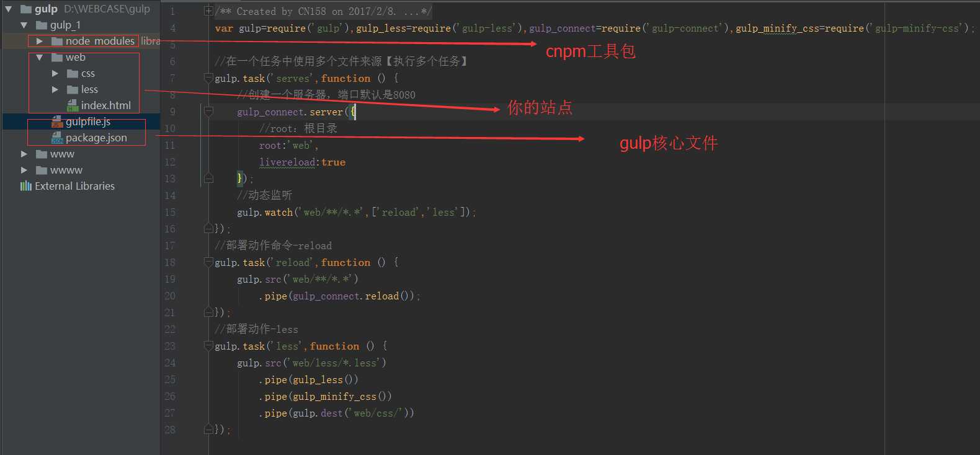Viewport: 980px width, 455px height.
Task: Click the fold end marker on line 13
Action: pos(208,179)
